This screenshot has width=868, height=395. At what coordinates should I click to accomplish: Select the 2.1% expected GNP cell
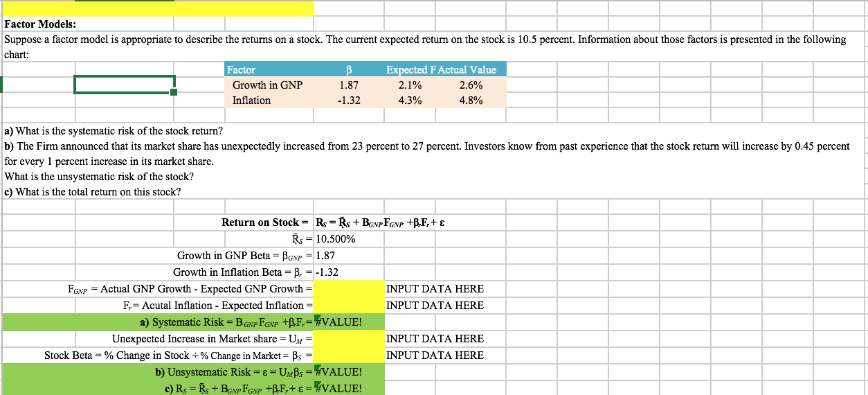coord(411,85)
